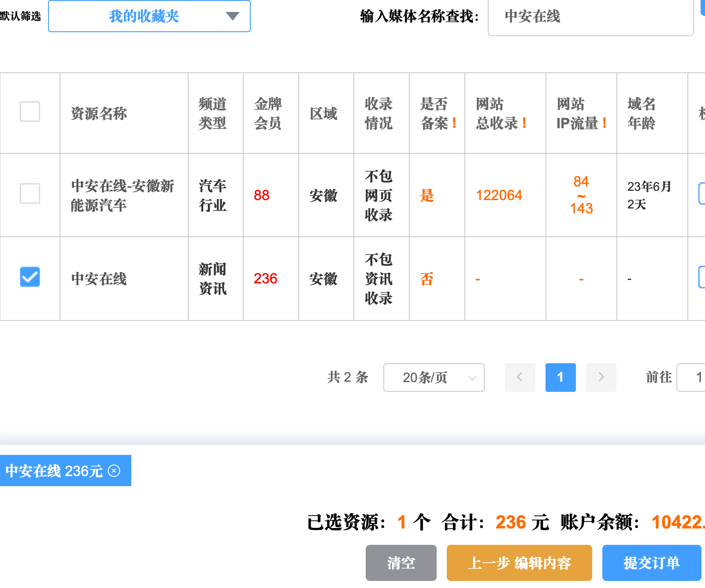
Task: Go to previous page arrow
Action: [520, 377]
